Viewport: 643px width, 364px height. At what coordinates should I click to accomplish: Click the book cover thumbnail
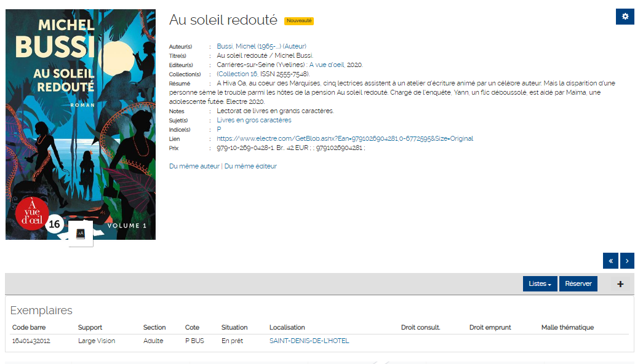tap(81, 124)
